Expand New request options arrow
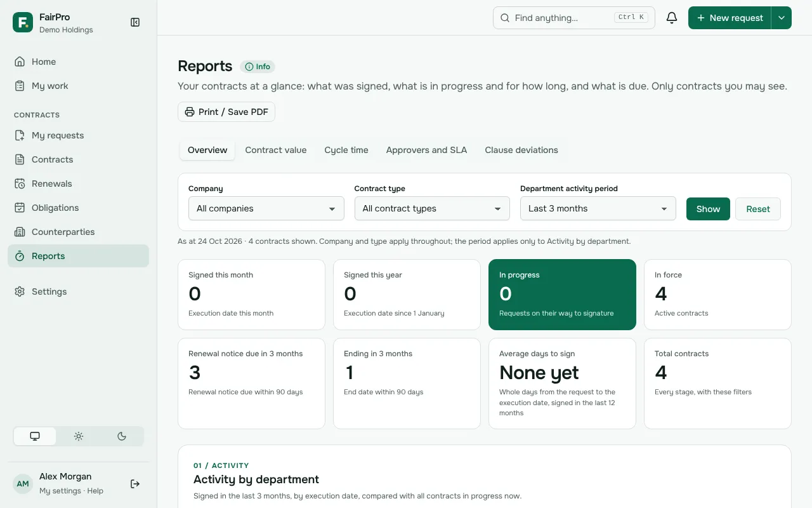The image size is (812, 508). click(x=782, y=18)
